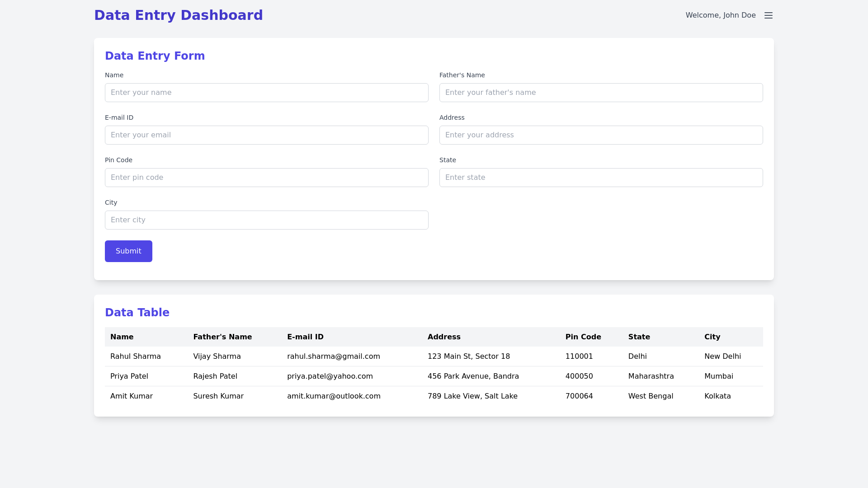868x488 pixels.
Task: Click the City input field
Action: click(266, 220)
